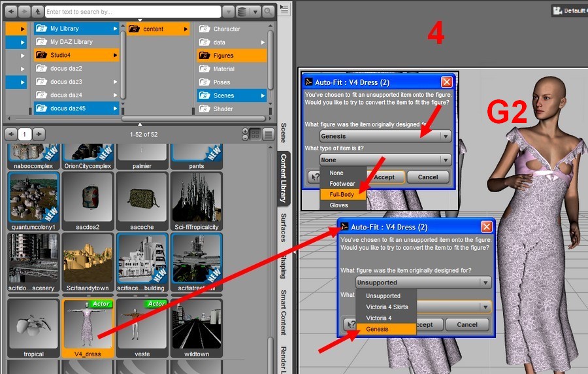Click the back navigation arrow in search bar
The height and width of the screenshot is (374, 588).
[x=11, y=12]
